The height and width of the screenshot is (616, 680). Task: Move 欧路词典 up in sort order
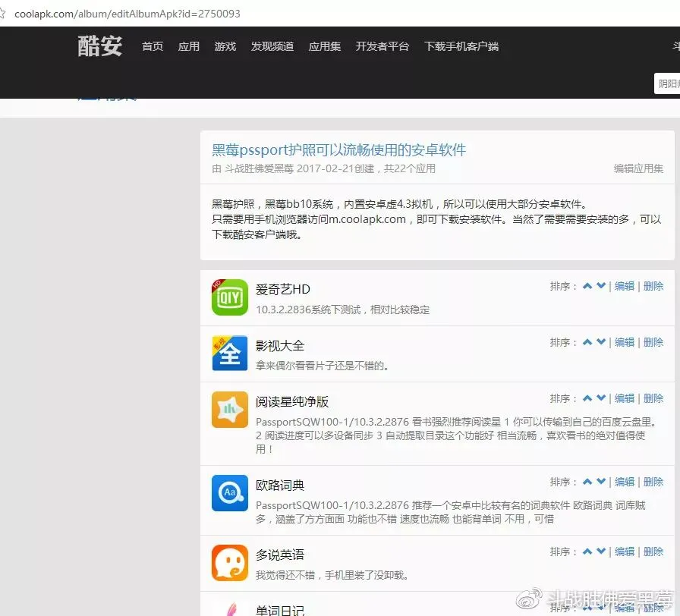pos(587,482)
